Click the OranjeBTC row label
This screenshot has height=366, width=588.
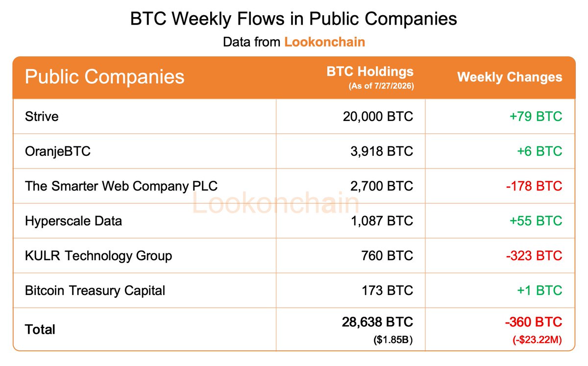pyautogui.click(x=58, y=151)
